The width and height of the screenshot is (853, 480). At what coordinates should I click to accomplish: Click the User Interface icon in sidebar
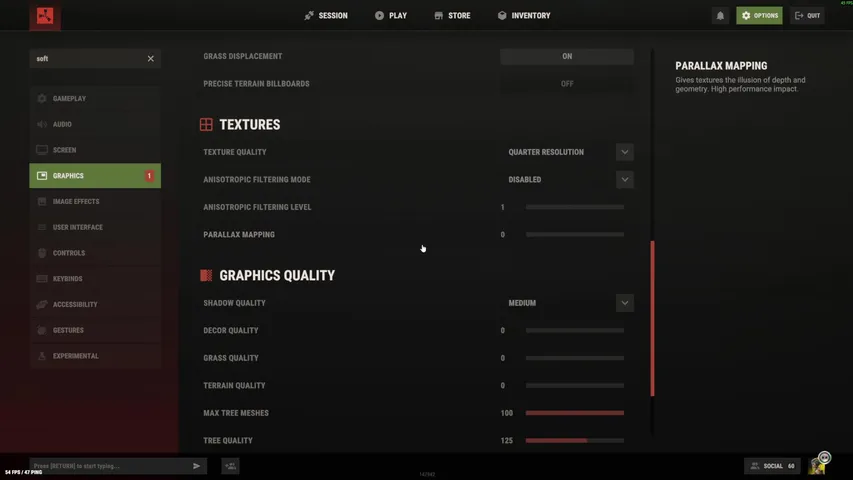click(42, 227)
